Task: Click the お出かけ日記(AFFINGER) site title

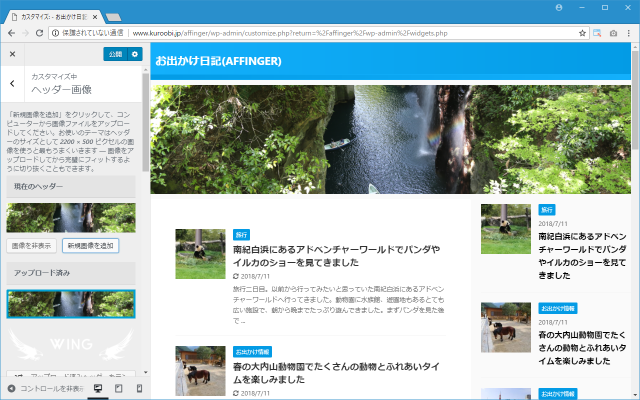Action: click(218, 61)
